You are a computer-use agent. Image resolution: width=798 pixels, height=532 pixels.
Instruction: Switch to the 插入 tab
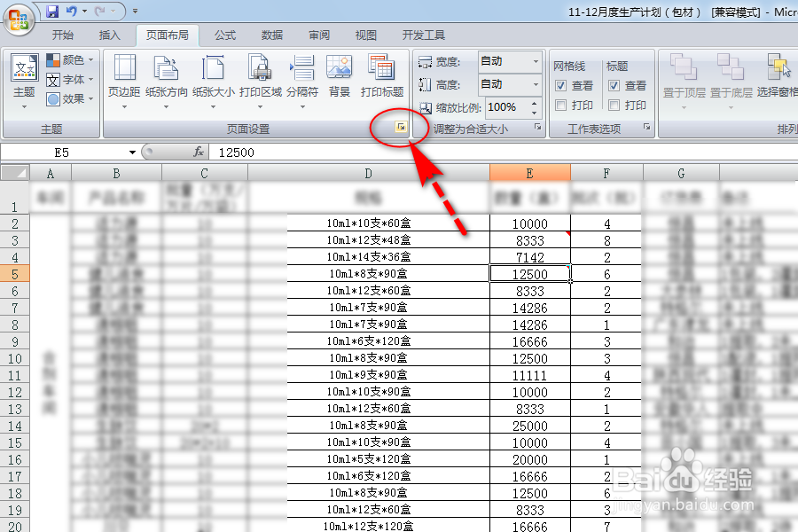click(x=109, y=35)
